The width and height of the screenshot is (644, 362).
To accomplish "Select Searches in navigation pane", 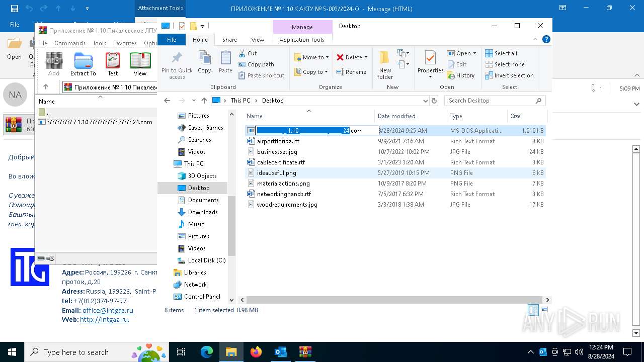I will click(x=199, y=140).
